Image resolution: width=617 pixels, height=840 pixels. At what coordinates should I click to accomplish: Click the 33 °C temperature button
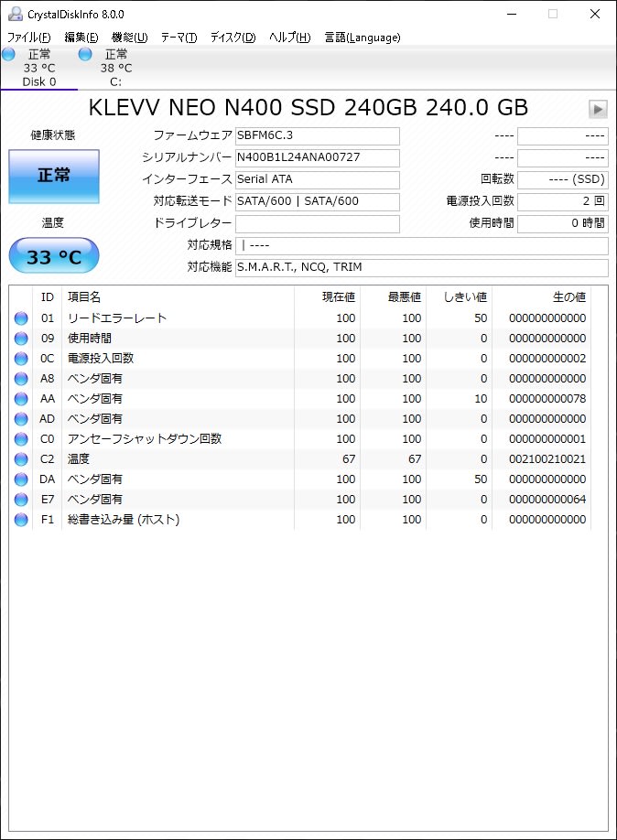coord(54,256)
